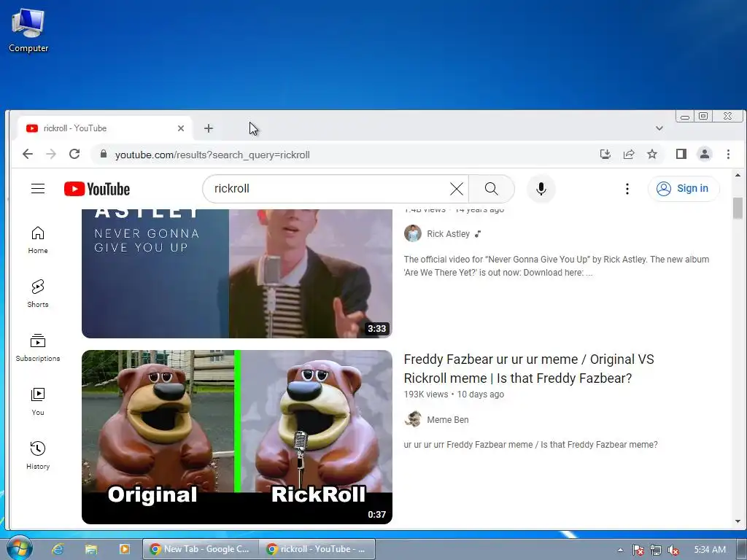The height and width of the screenshot is (560, 747).
Task: Switch to New Tab Chrome taskbar window
Action: [x=201, y=549]
